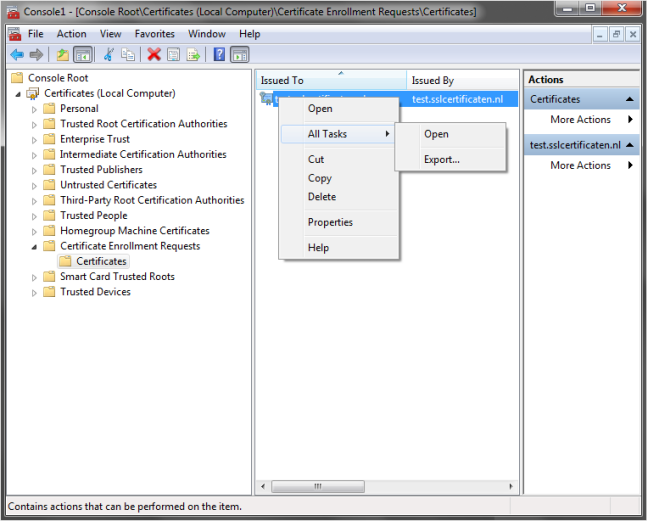Click the blue Help toolbar icon
The height and width of the screenshot is (521, 647).
coord(219,54)
